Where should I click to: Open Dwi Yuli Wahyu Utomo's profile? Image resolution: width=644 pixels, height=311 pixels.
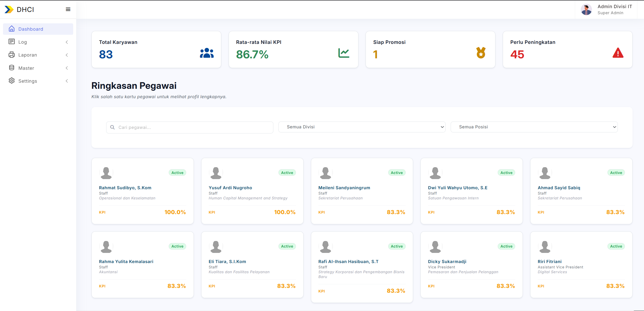click(x=472, y=191)
